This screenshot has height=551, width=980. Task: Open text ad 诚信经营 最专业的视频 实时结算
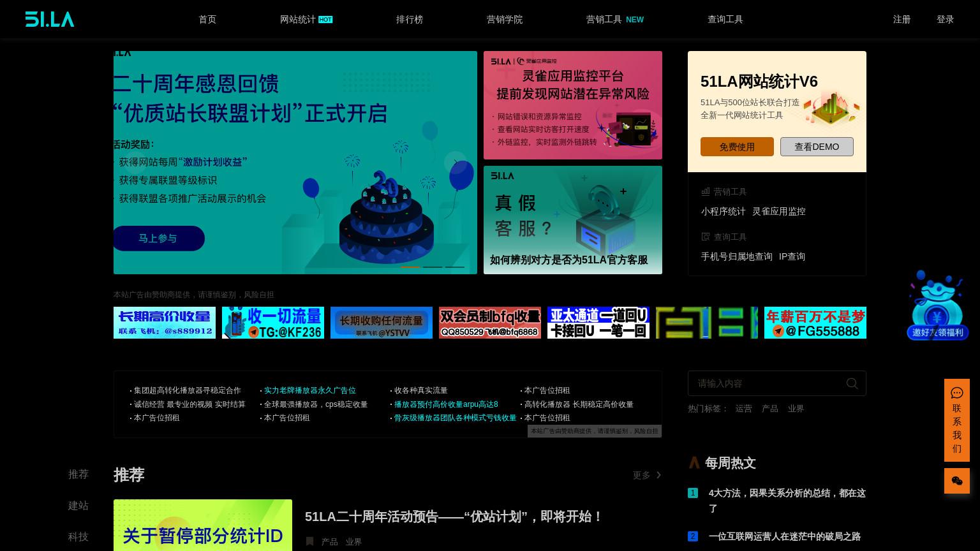(x=189, y=404)
